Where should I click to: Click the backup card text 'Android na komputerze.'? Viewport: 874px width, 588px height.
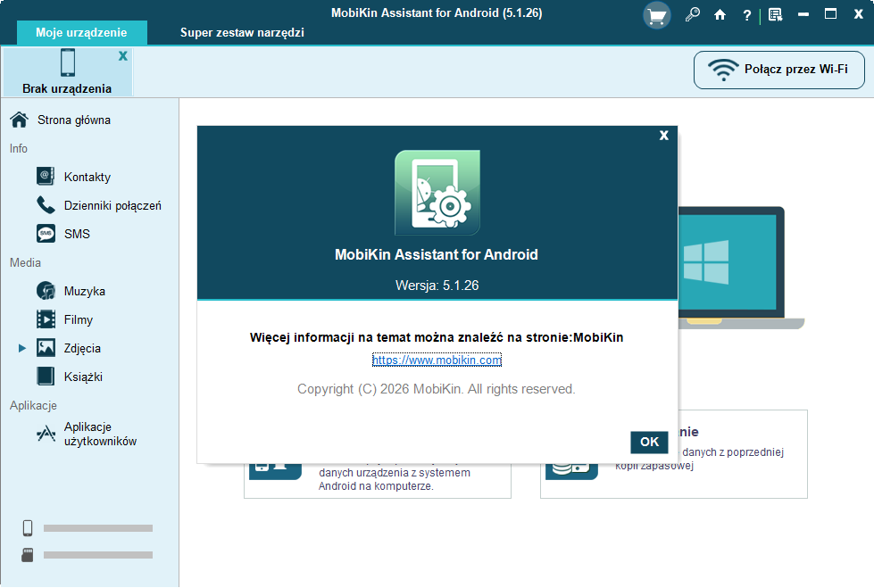pyautogui.click(x=376, y=486)
